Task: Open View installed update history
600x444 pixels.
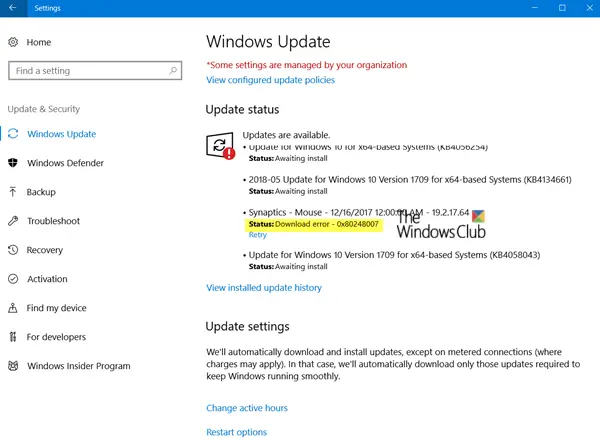Action: point(264,288)
